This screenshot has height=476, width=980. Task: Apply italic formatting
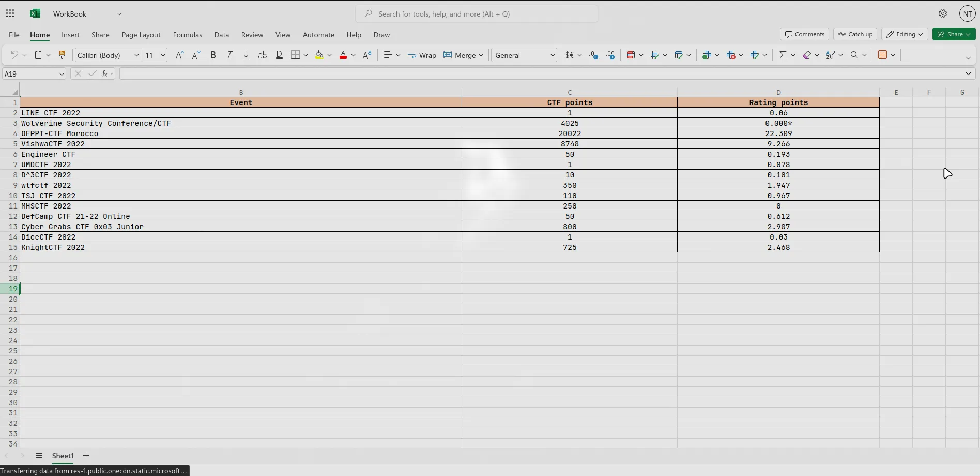click(x=229, y=55)
